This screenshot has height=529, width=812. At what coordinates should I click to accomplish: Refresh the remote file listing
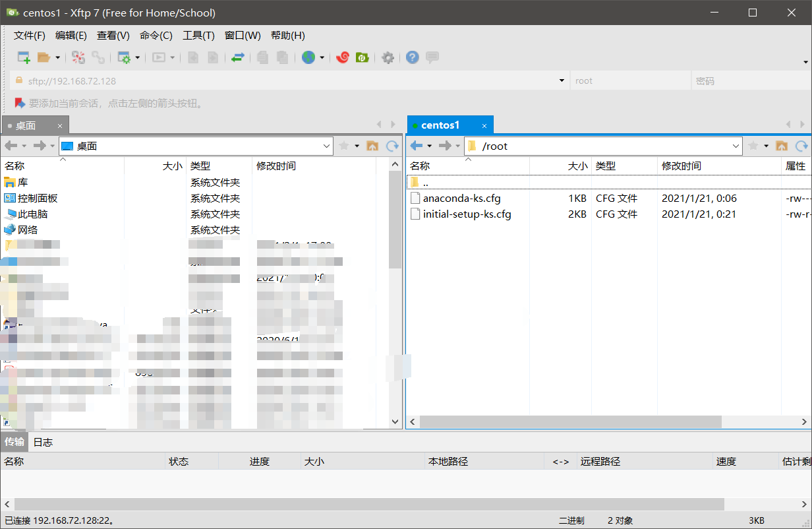[x=802, y=146]
